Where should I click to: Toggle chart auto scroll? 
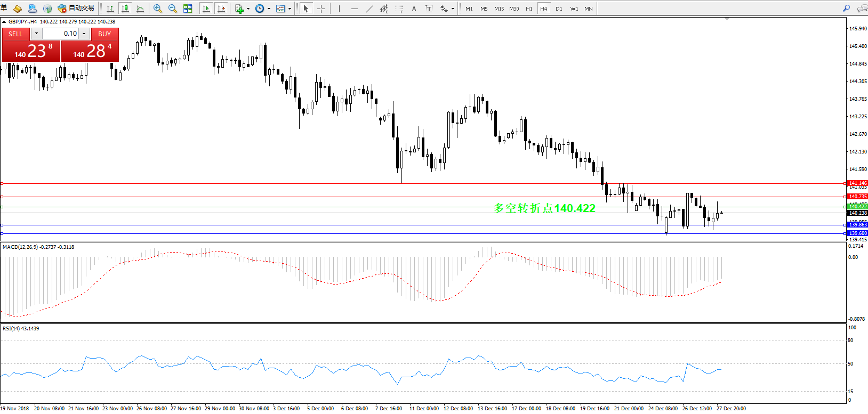pos(206,9)
